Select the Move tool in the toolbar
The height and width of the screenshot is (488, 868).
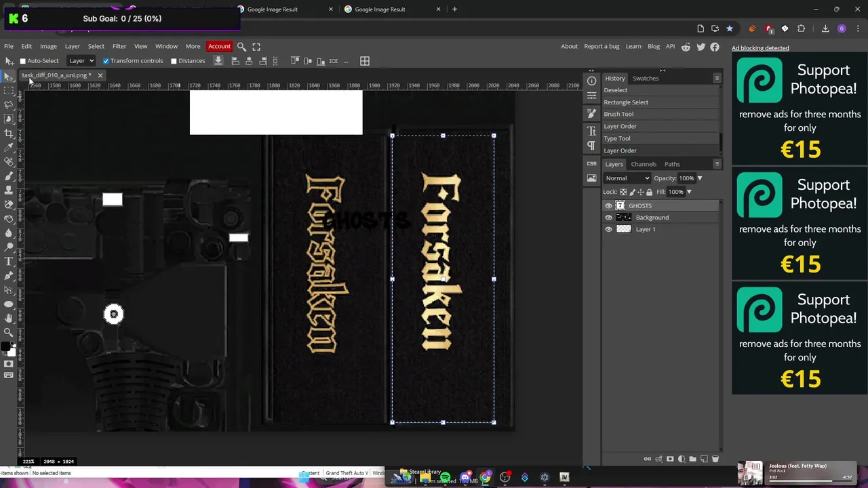9,77
